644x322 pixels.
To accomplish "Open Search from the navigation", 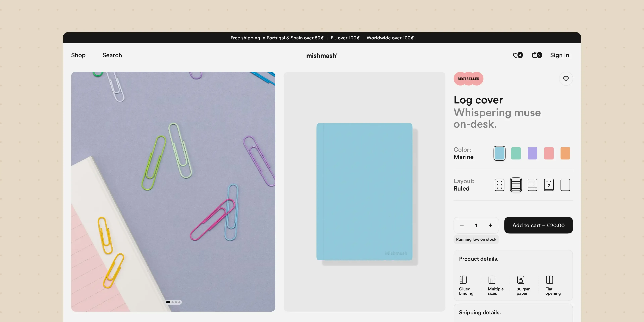I will tap(112, 55).
